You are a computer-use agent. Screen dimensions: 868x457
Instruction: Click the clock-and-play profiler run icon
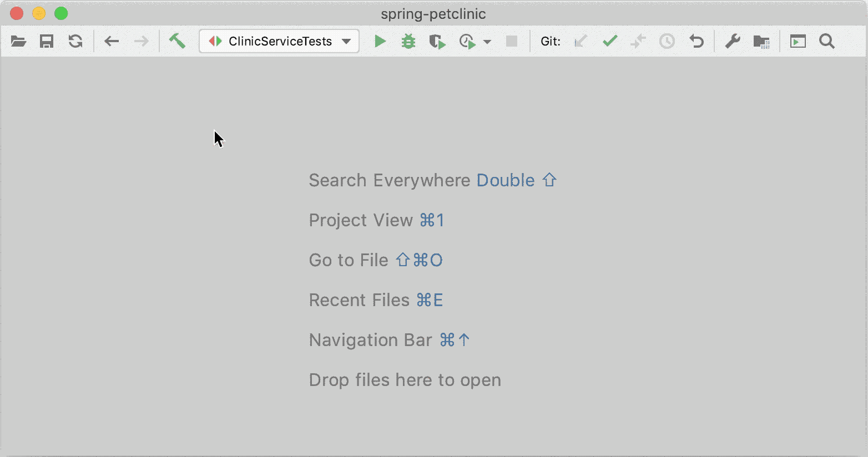[x=467, y=42]
